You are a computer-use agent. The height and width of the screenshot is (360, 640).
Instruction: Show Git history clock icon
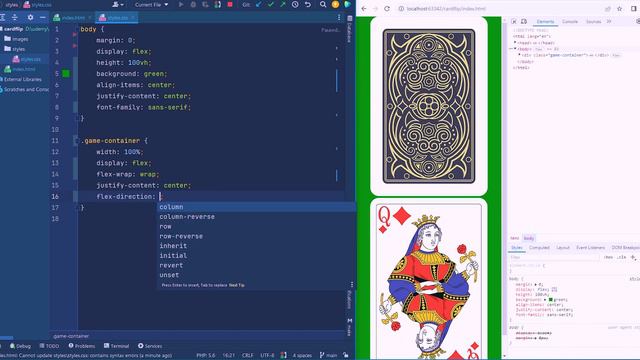(x=295, y=4)
